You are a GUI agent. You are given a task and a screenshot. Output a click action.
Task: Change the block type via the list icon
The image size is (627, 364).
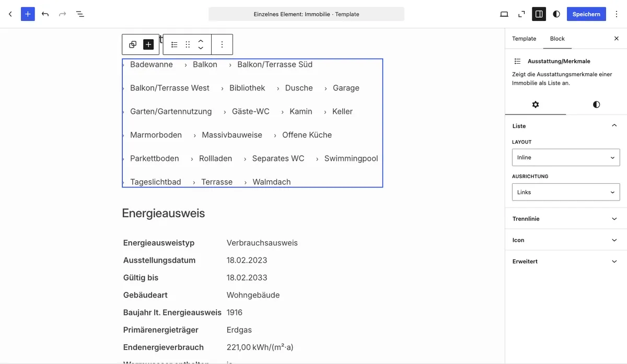point(175,44)
